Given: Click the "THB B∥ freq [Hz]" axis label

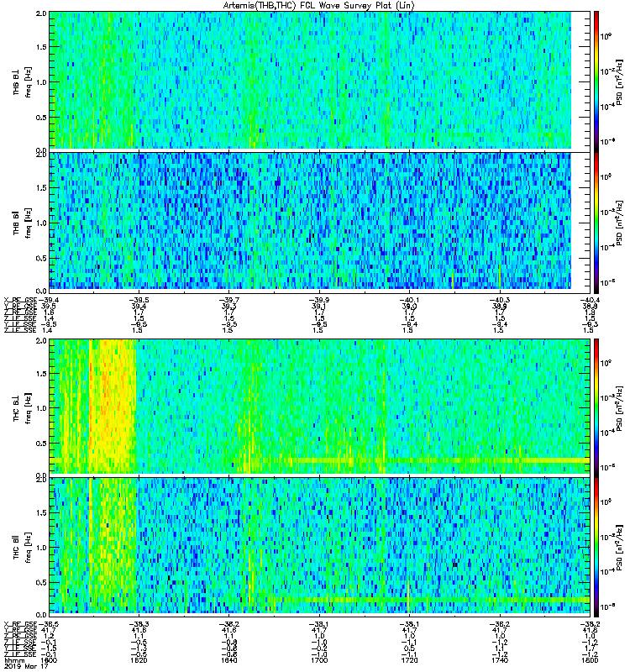Looking at the screenshot, I should (23, 223).
